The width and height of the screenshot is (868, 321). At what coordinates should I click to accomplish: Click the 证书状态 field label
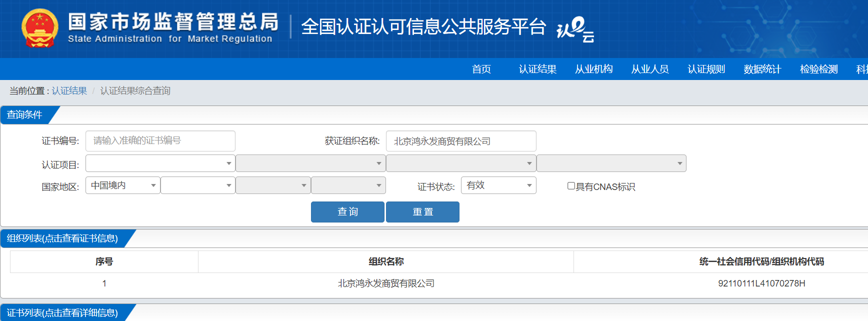pyautogui.click(x=436, y=186)
